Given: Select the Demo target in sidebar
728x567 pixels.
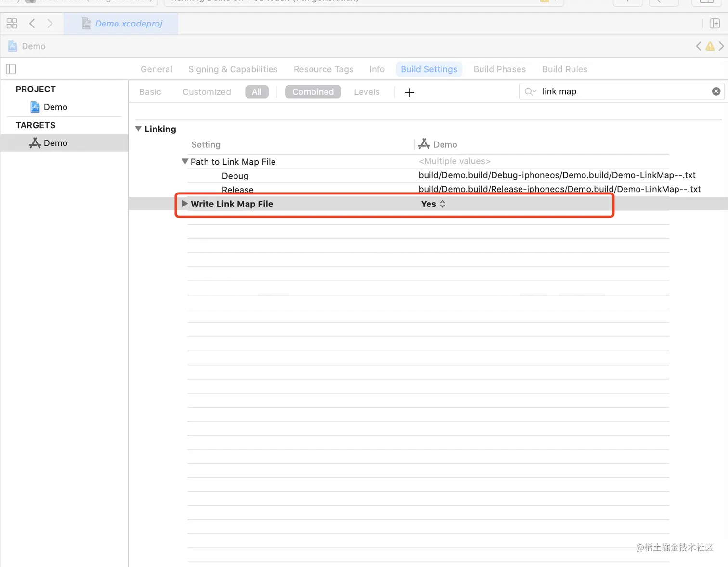Looking at the screenshot, I should pos(64,143).
